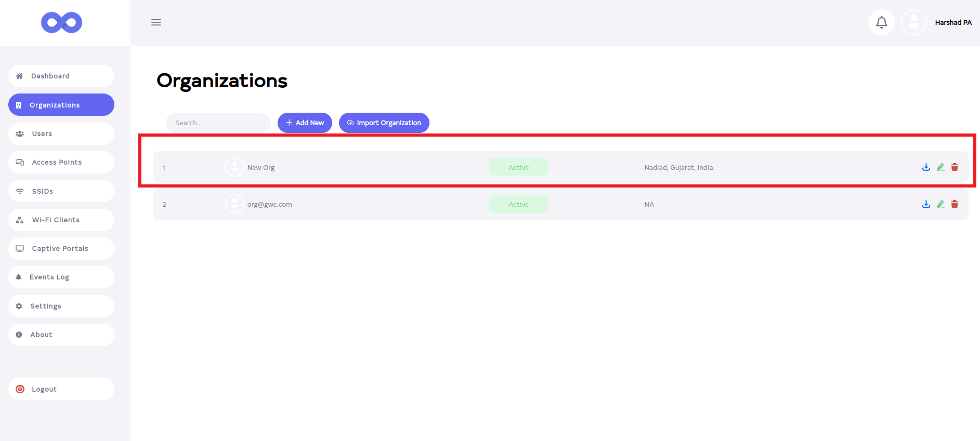
Task: Download the New Org organization
Action: click(926, 167)
